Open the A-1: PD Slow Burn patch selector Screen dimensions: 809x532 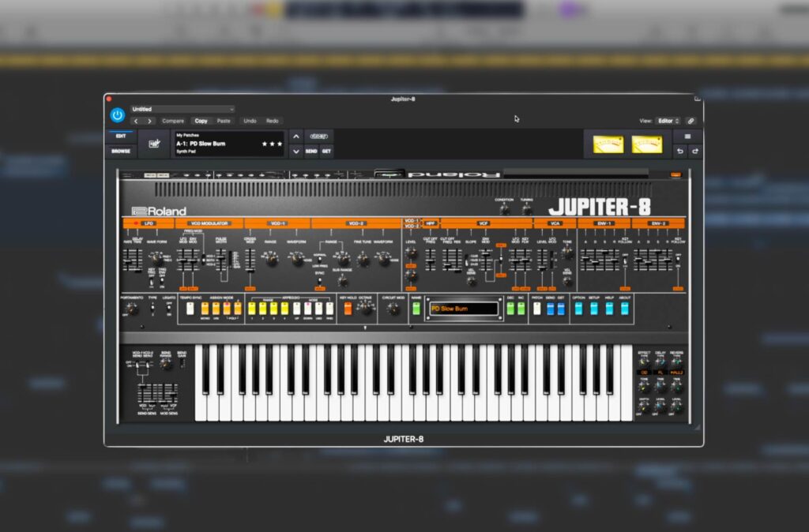pyautogui.click(x=230, y=144)
